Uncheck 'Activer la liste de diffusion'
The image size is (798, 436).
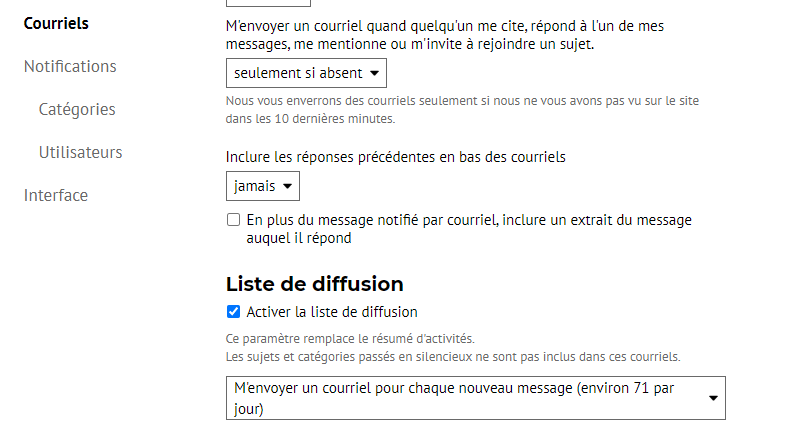pos(233,311)
